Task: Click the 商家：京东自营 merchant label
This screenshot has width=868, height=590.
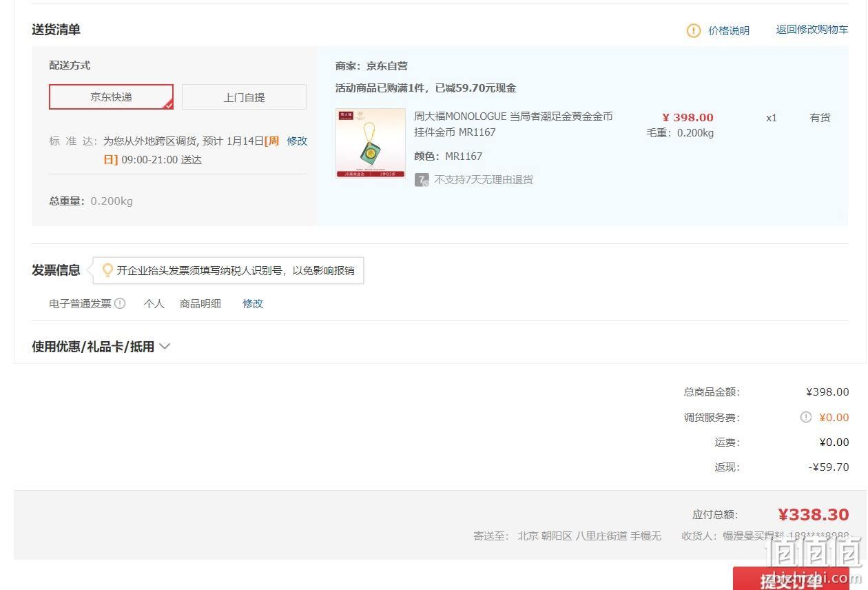Action: pos(371,66)
